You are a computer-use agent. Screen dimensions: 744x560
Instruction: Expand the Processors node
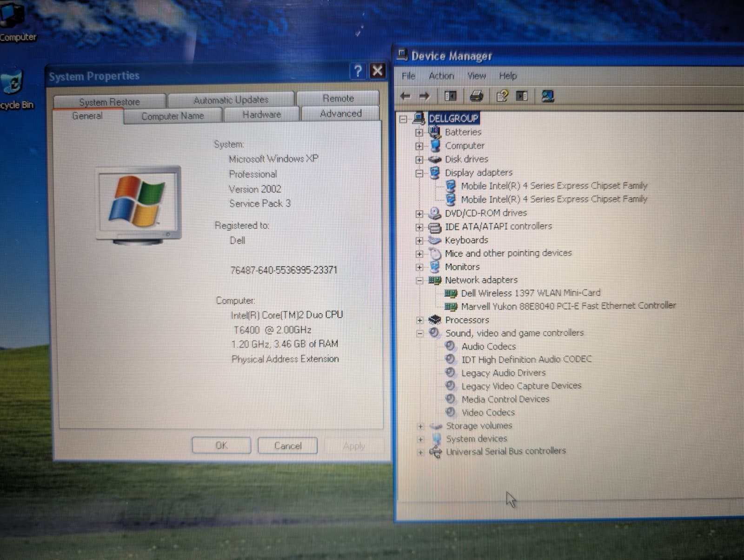pos(419,320)
